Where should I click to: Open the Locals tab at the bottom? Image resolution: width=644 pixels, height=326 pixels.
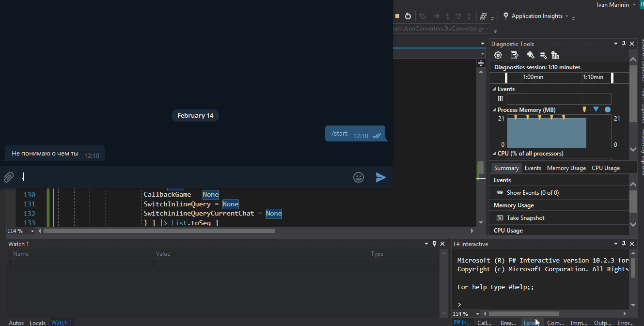point(37,322)
